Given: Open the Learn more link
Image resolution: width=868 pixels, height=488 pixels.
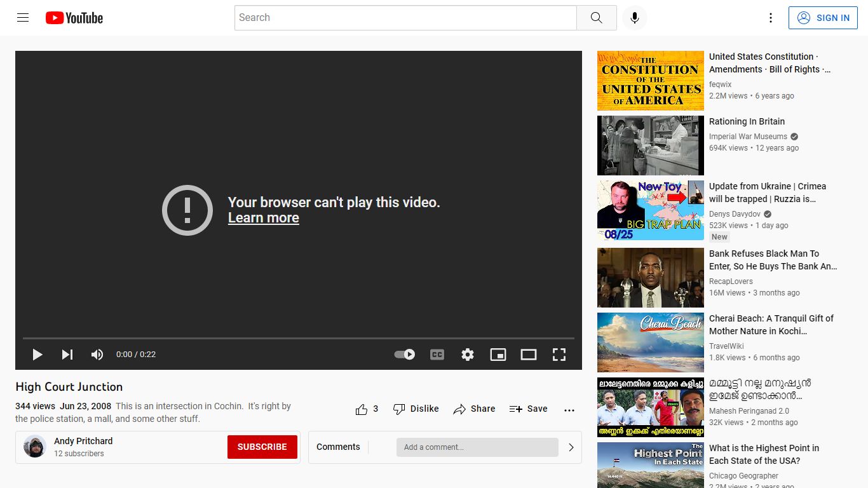Looking at the screenshot, I should coord(264,218).
